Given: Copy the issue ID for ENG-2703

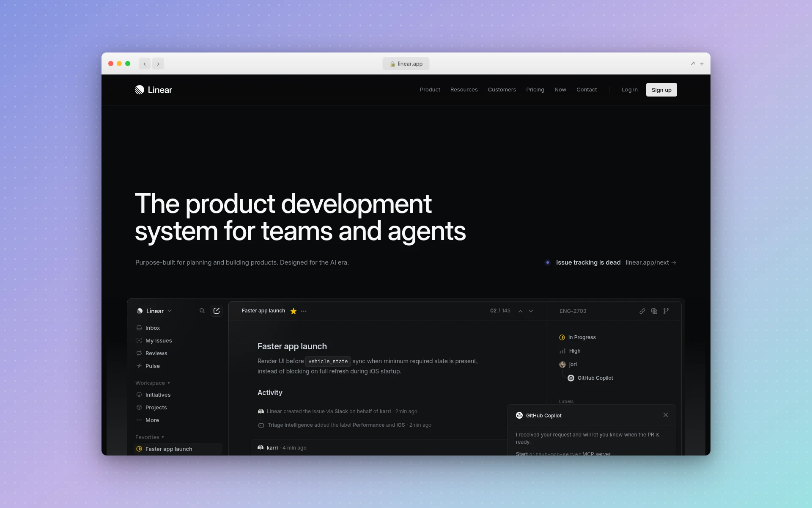Looking at the screenshot, I should [x=654, y=311].
